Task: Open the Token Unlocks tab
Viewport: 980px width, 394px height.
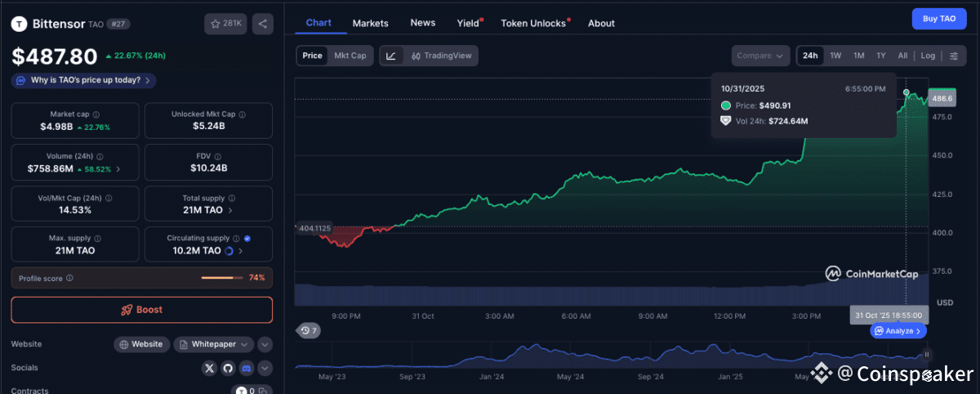Action: 533,23
